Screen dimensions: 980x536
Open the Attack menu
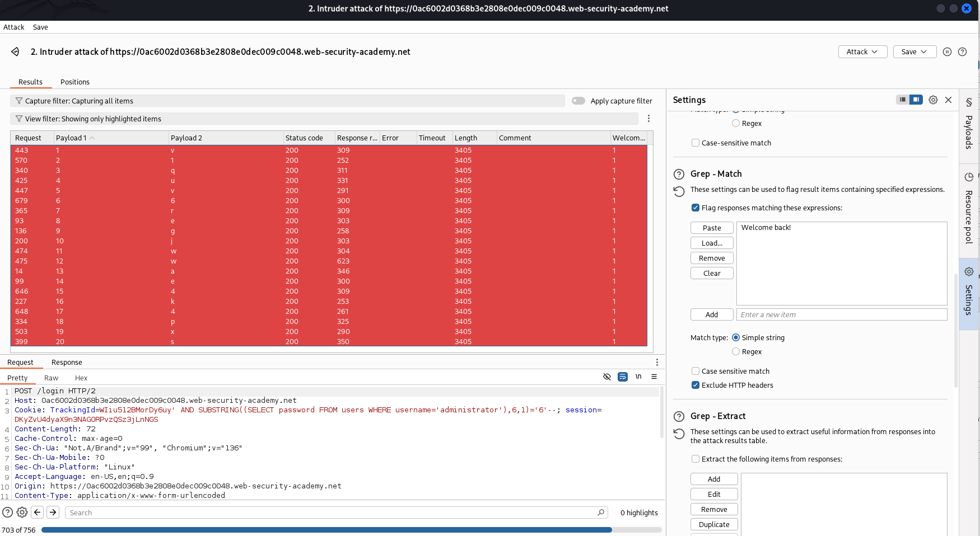pyautogui.click(x=13, y=27)
